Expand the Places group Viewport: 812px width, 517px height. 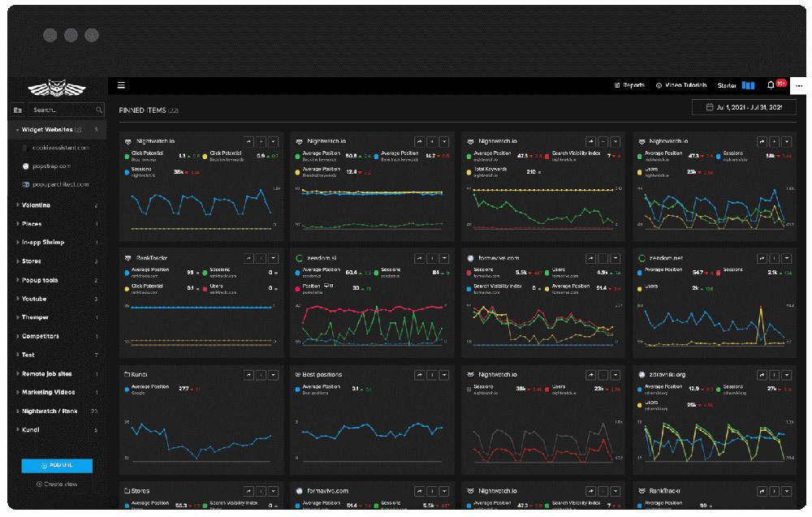[18, 223]
